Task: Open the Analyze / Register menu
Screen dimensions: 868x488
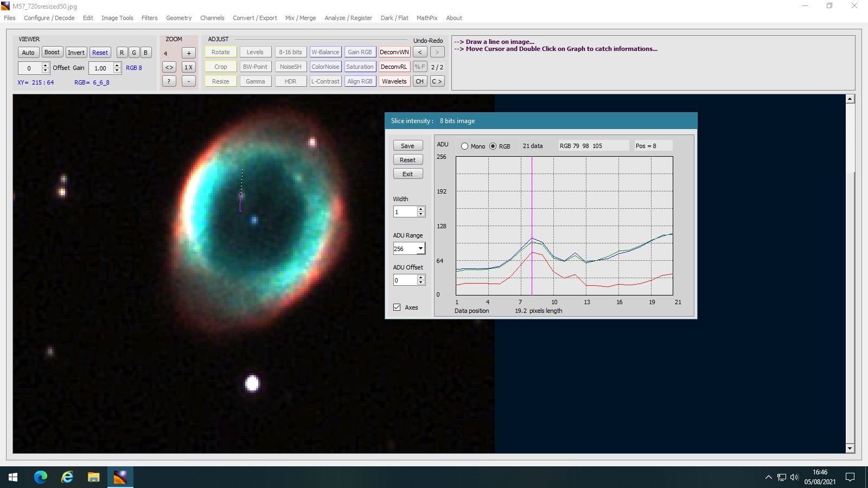Action: (348, 18)
